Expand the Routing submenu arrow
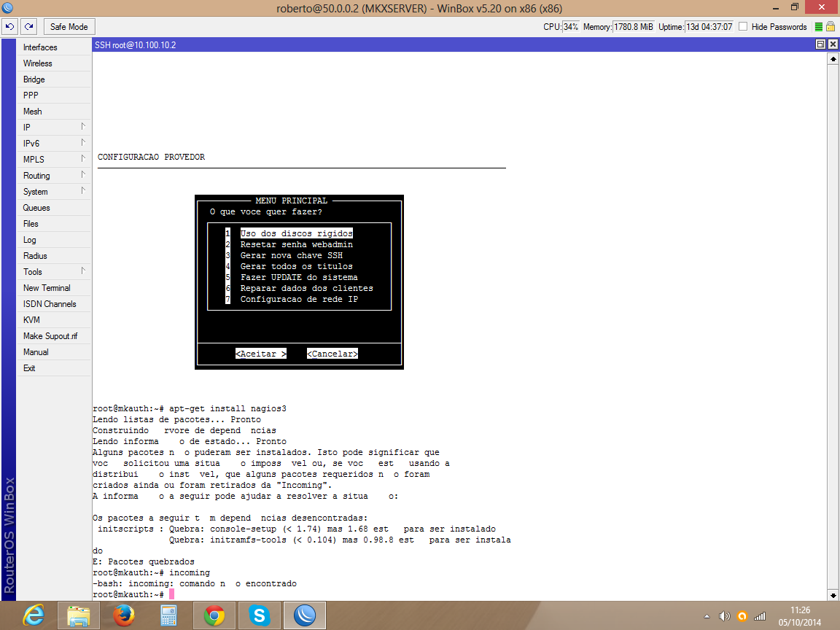The image size is (840, 630). pyautogui.click(x=83, y=175)
